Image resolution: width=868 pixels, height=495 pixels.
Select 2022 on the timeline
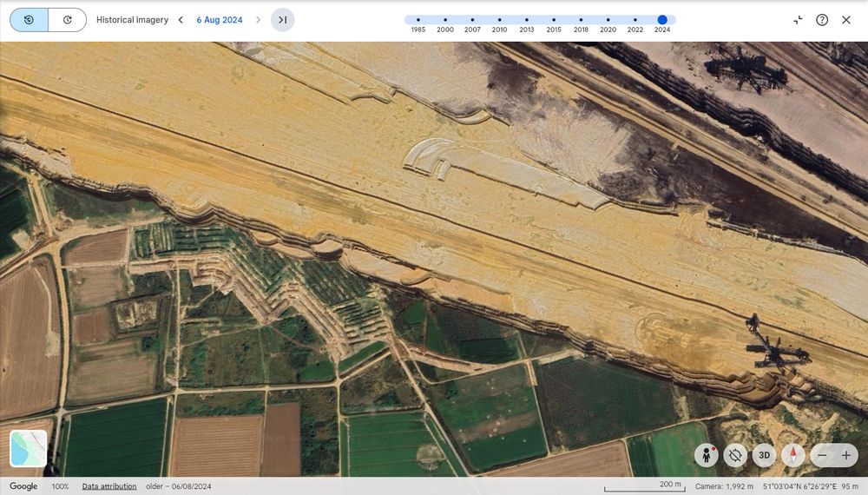click(635, 20)
